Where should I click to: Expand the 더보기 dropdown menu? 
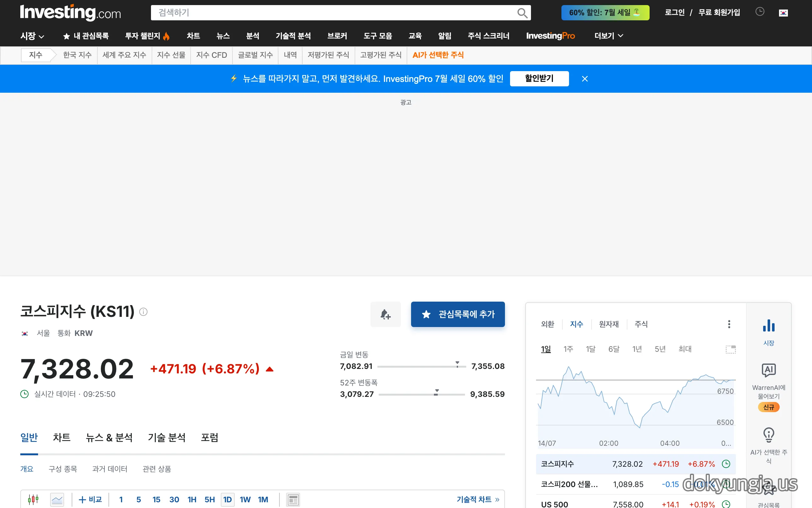(609, 36)
